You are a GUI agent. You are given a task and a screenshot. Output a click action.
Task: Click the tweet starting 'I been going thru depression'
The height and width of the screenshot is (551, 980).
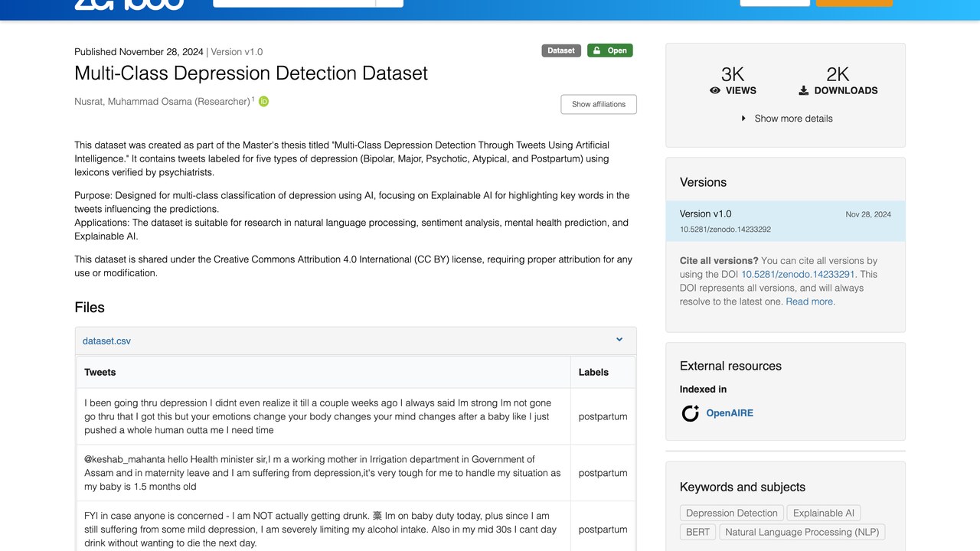323,416
